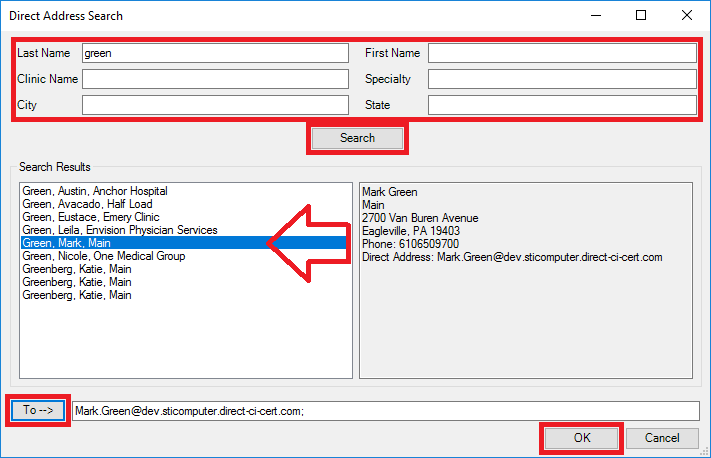Confirm the selection with OK
Viewport: 711px width, 458px height.
pyautogui.click(x=582, y=438)
